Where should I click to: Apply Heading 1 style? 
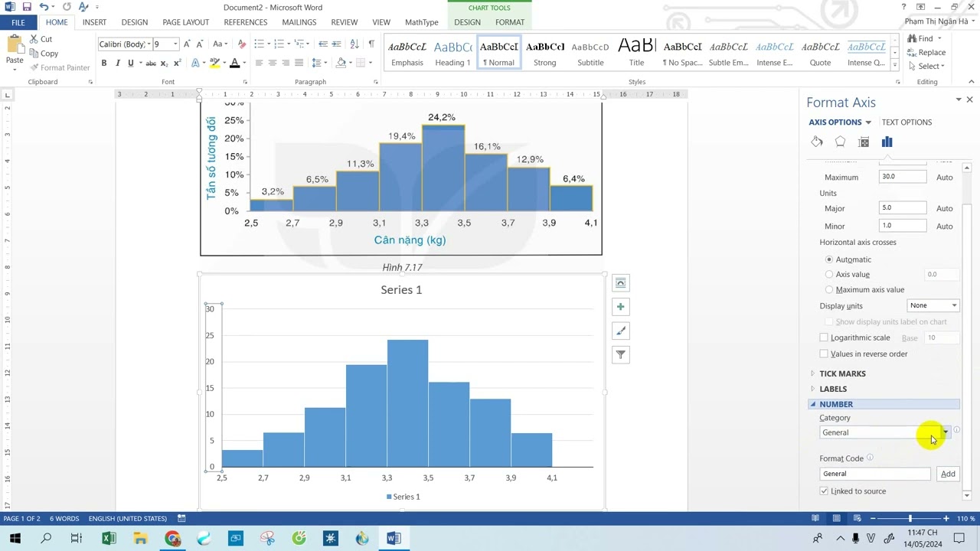pos(452,53)
